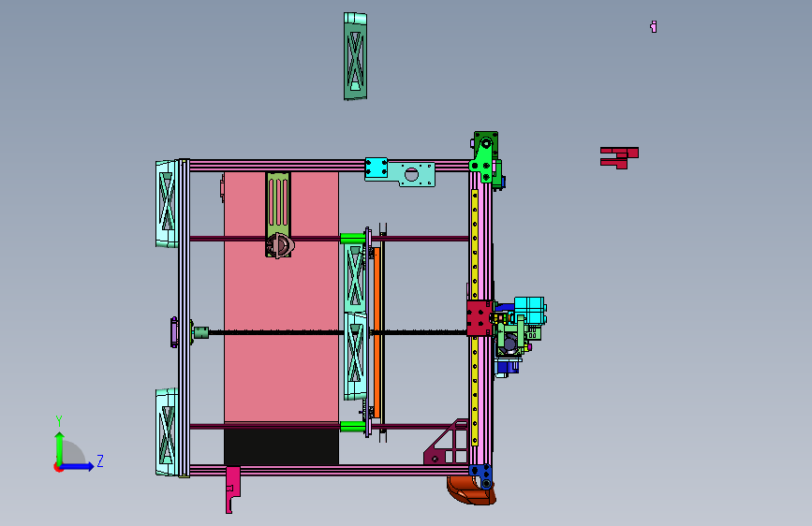Select the upper bright green bushing on the rod
812x526 pixels.
pos(353,238)
